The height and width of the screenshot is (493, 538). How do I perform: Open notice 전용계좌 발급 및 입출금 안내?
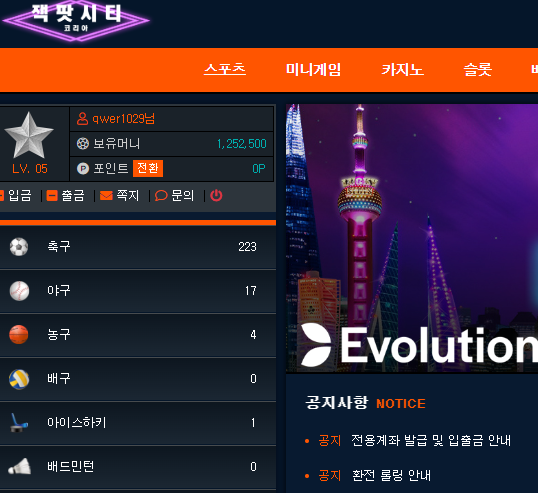click(x=431, y=440)
